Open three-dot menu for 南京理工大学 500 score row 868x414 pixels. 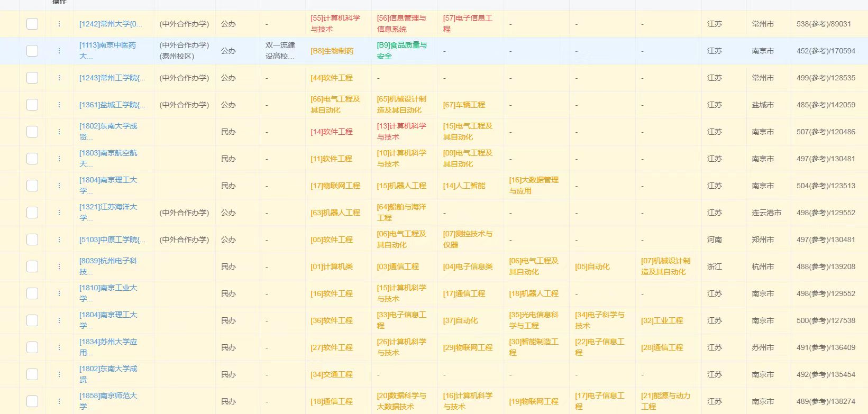(x=59, y=320)
